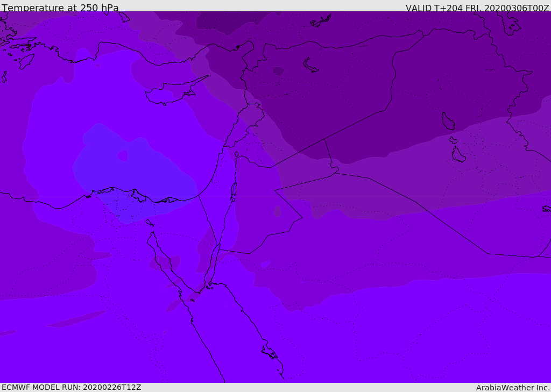551x392 pixels.
Task: Click the 'ArabiaWeather Inc' credit text
Action: point(512,388)
